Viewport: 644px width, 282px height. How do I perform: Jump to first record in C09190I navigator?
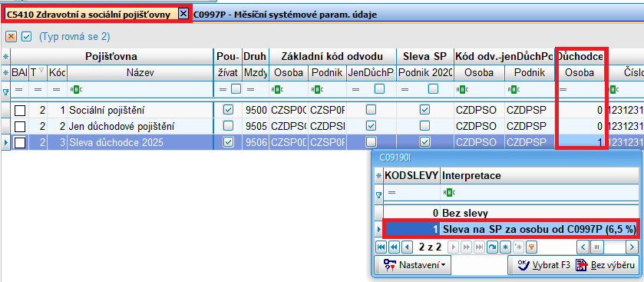pyautogui.click(x=381, y=247)
